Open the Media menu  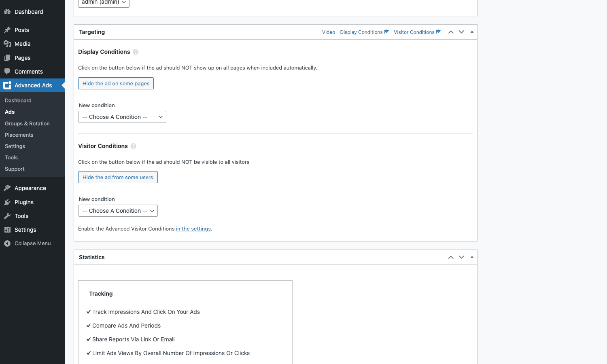(23, 44)
